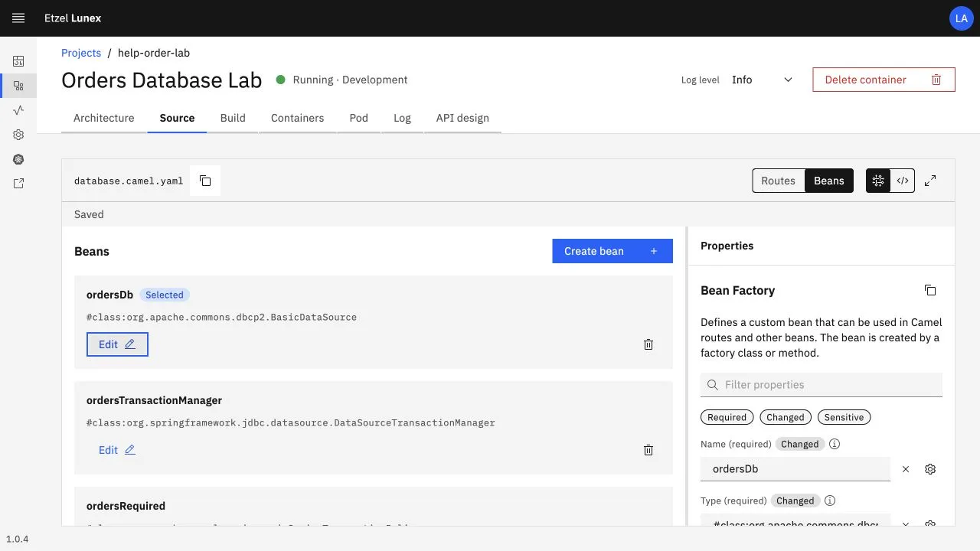
Task: Go to the Projects breadcrumb link
Action: pyautogui.click(x=81, y=53)
